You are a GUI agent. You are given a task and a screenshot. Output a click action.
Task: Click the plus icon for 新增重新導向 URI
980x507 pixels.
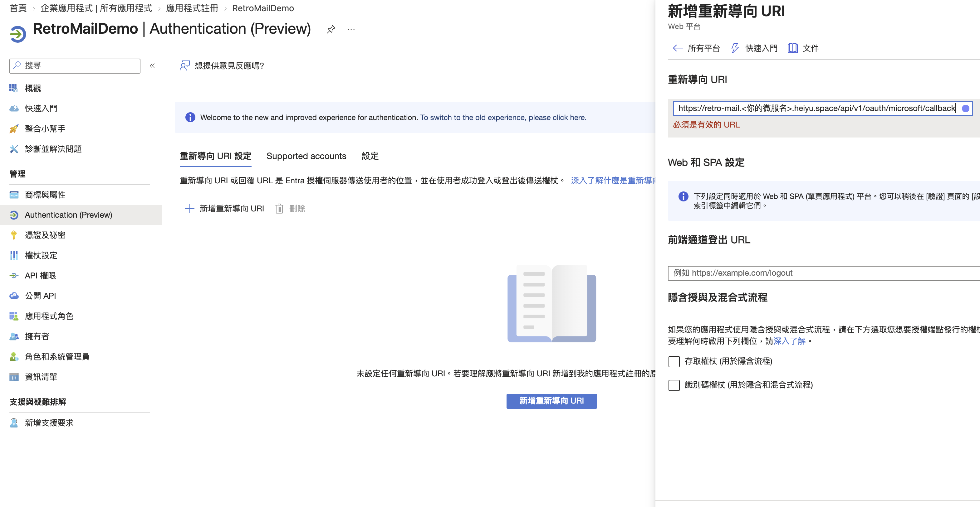tap(189, 209)
